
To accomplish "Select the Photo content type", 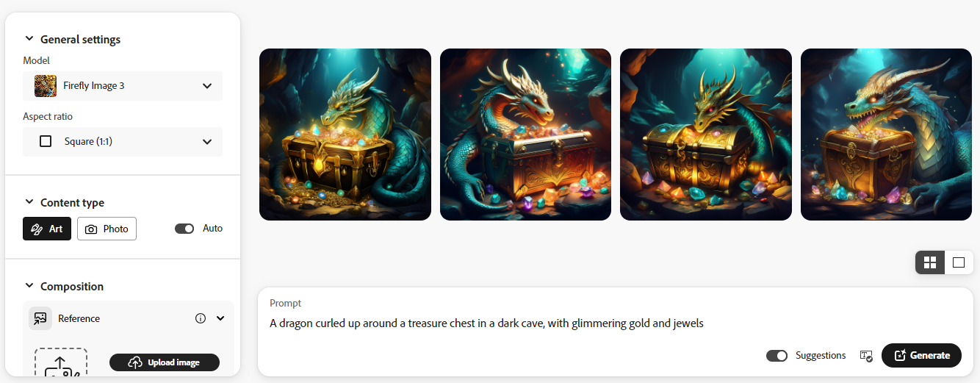I will pos(107,229).
